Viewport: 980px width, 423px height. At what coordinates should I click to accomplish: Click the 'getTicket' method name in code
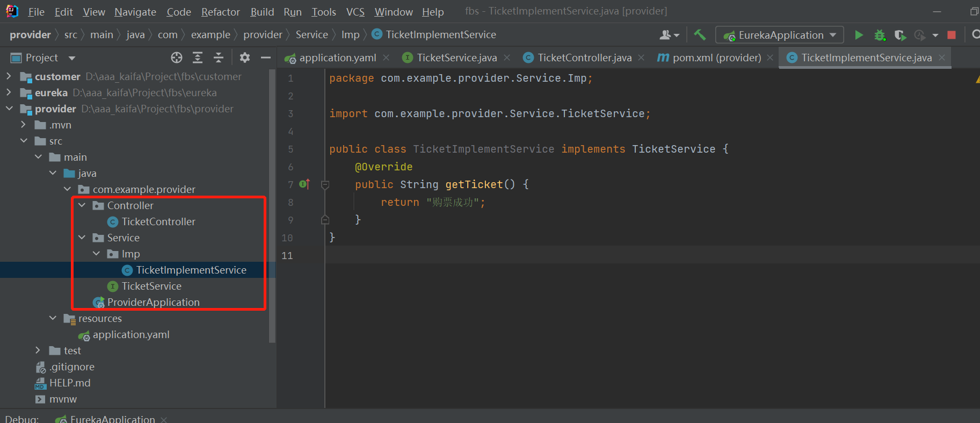(x=474, y=184)
